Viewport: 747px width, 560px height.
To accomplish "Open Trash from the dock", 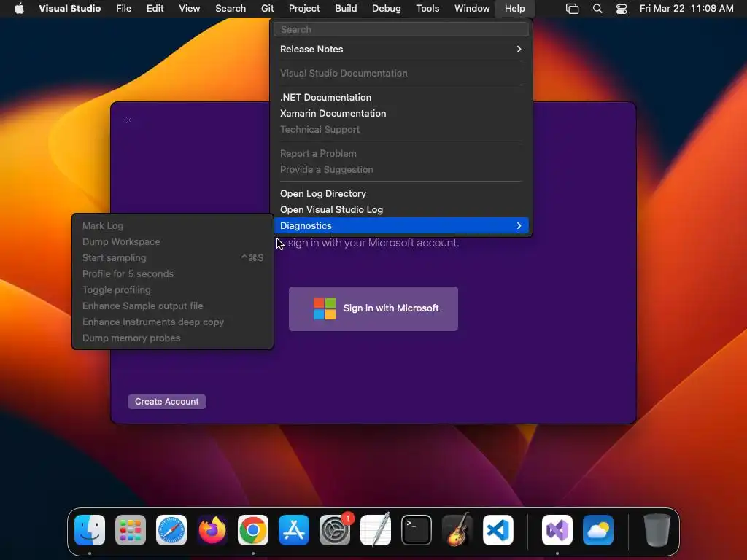I will point(657,530).
